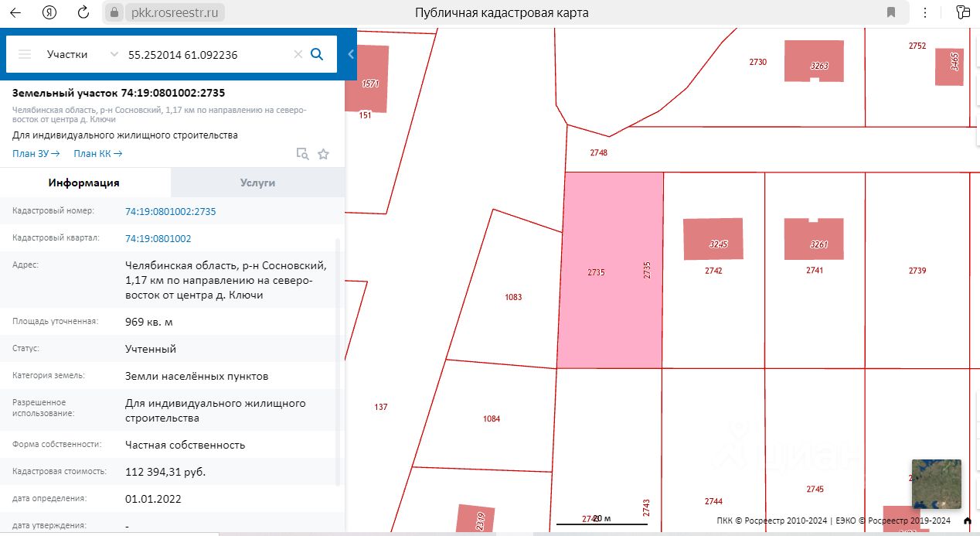Click the search magnifier button
980x536 pixels.
coord(316,54)
